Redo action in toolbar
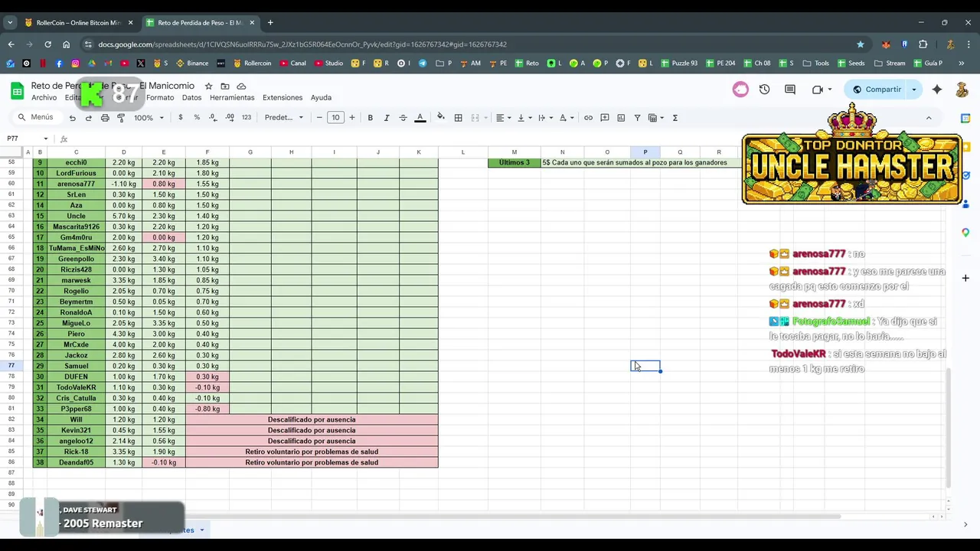 point(89,118)
